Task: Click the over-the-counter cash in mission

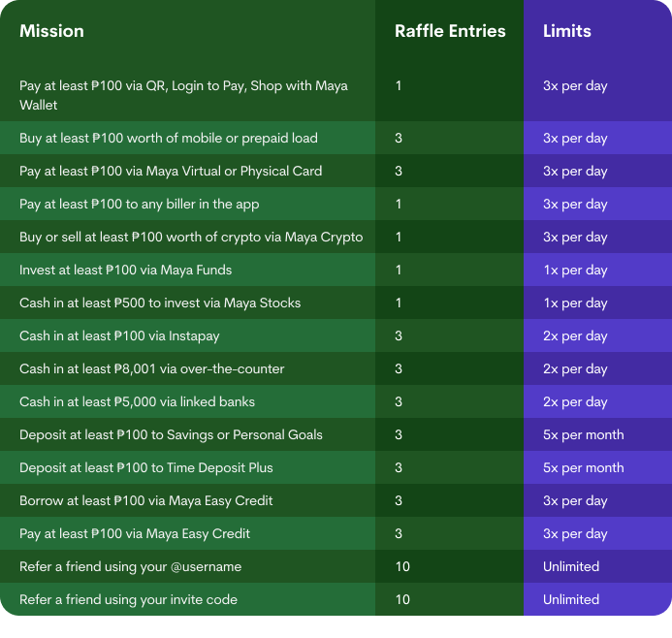Action: tap(152, 369)
